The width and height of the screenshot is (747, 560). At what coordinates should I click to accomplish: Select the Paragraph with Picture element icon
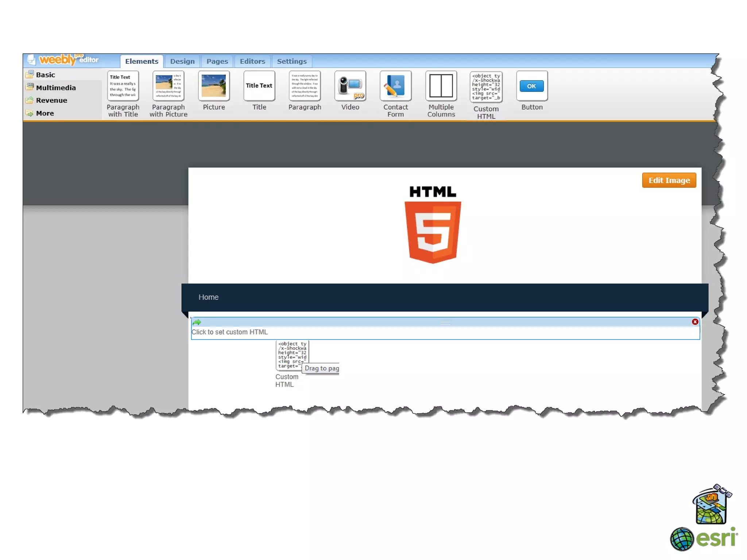168,86
